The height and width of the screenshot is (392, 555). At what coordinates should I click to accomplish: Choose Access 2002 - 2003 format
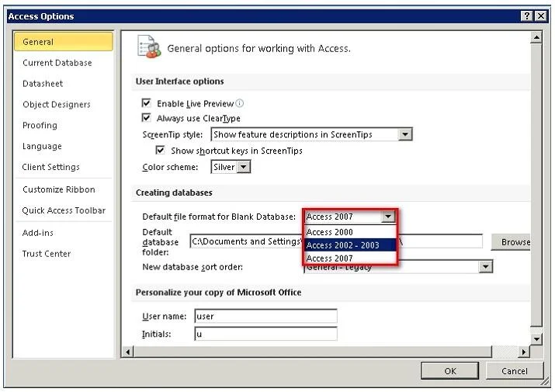tap(350, 245)
